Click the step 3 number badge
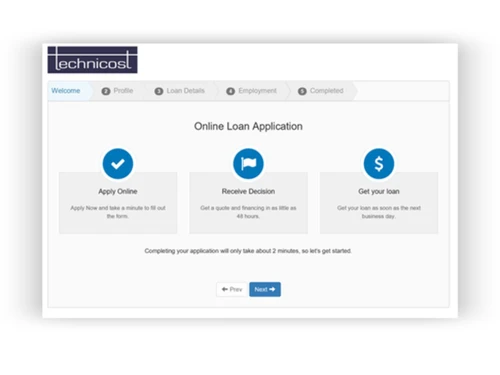 [159, 91]
